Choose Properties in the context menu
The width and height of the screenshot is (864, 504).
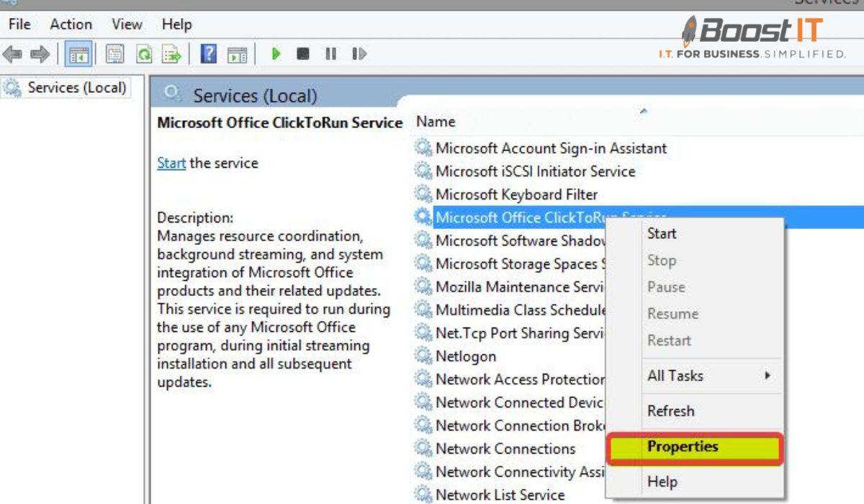[694, 448]
